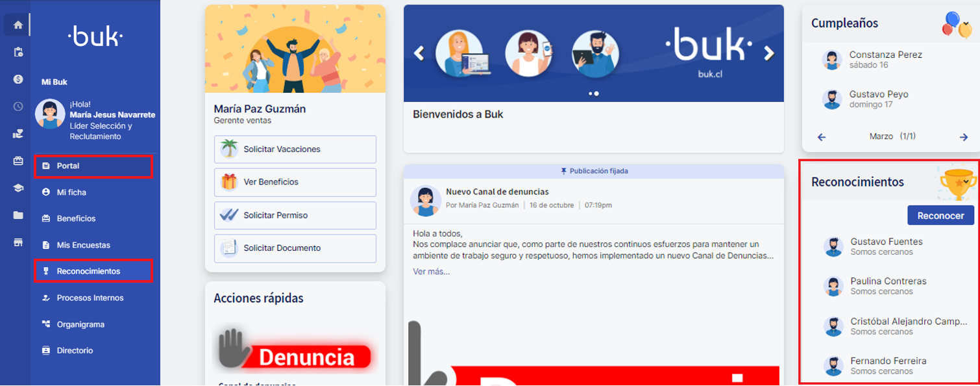Select the graduation cap training icon
980x386 pixels.
18,188
